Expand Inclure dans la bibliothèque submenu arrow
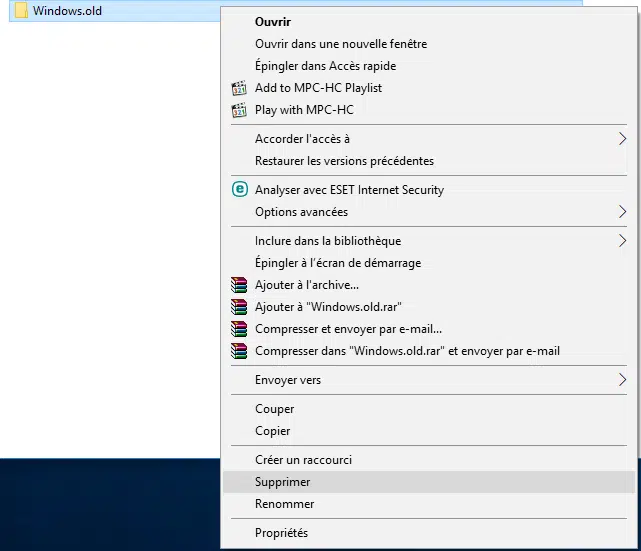 (x=622, y=241)
